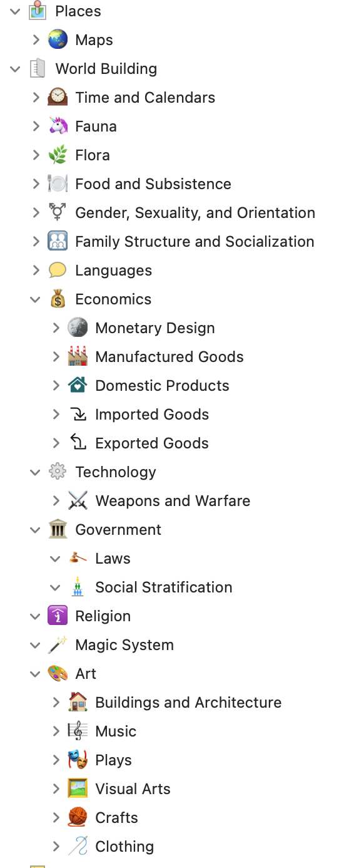This screenshot has height=868, width=349.
Task: Click the gavel icon beside Laws
Action: click(78, 559)
